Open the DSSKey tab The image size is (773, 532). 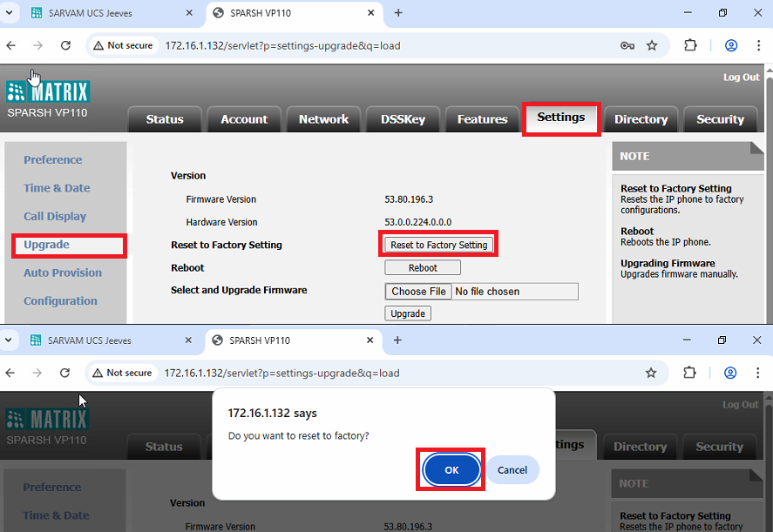click(x=403, y=119)
